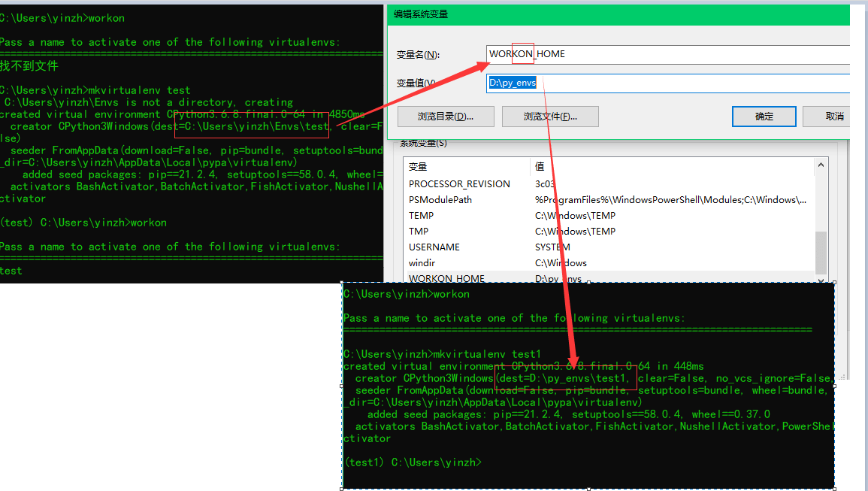
Task: Click the system variables list scrollbar thumb
Action: coord(821,253)
